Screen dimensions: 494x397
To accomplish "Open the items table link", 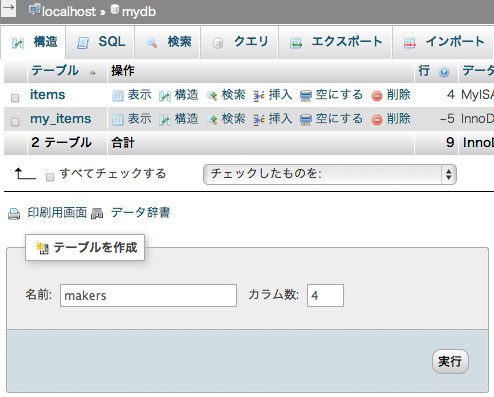I will pos(47,95).
